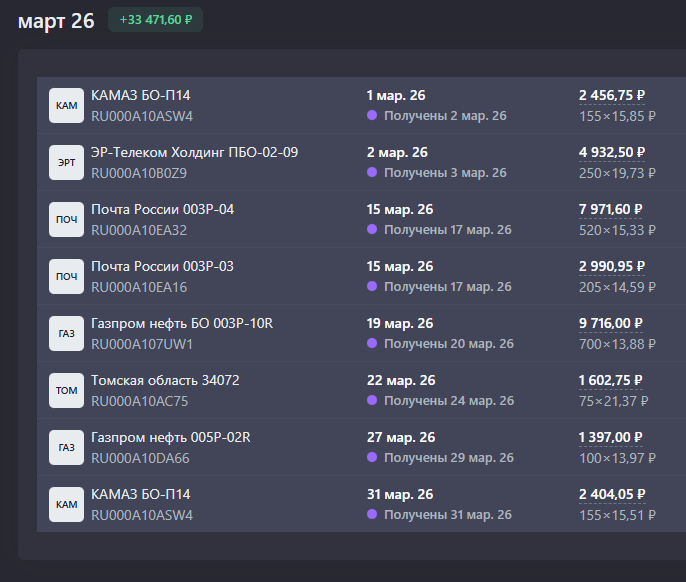Image resolution: width=686 pixels, height=582 pixels.
Task: Open Томская область 34072 bond
Action: coord(165,380)
